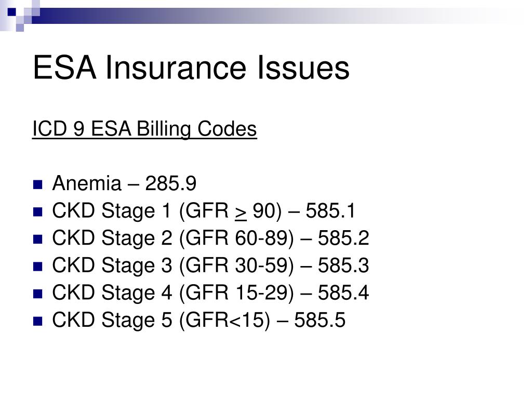Click the bullet square beside CKD Stage 1
532x399 pixels.
37,212
